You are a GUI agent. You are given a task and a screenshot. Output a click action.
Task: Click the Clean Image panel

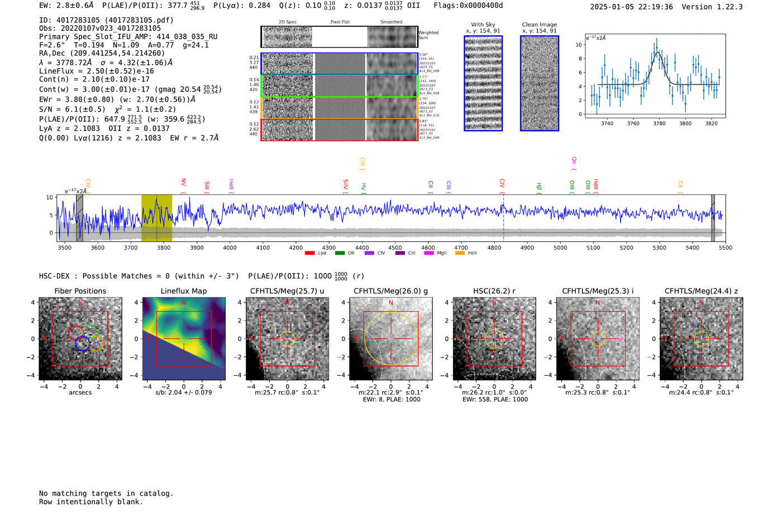[540, 83]
